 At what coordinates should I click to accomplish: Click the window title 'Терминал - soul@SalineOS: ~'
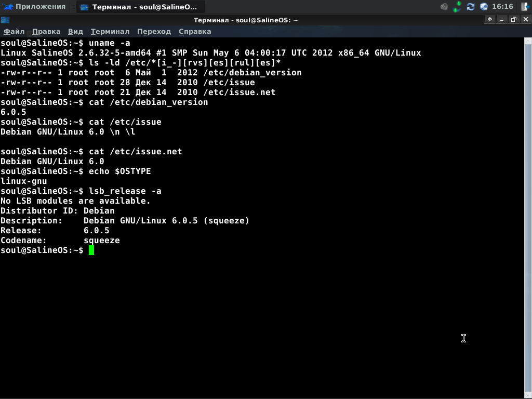[246, 20]
